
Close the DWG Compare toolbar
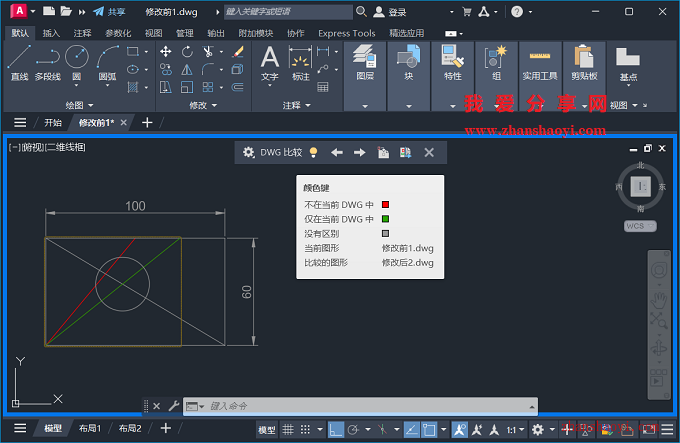(429, 153)
